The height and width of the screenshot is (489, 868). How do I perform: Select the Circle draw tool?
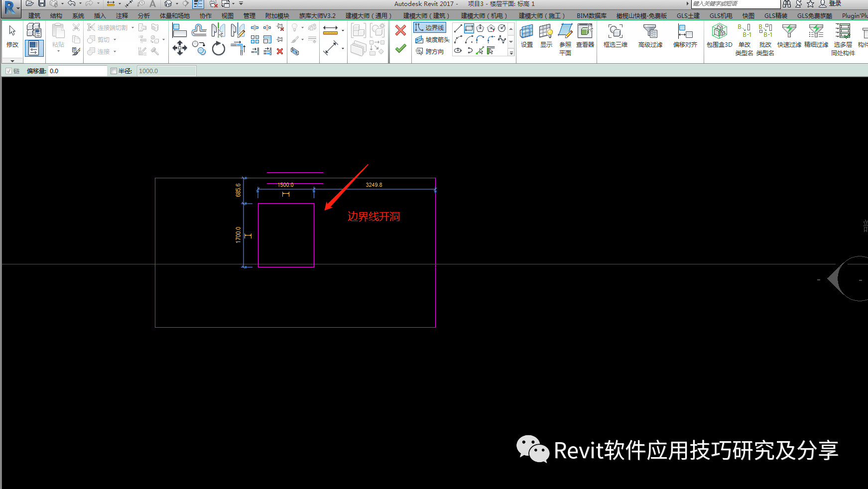502,28
